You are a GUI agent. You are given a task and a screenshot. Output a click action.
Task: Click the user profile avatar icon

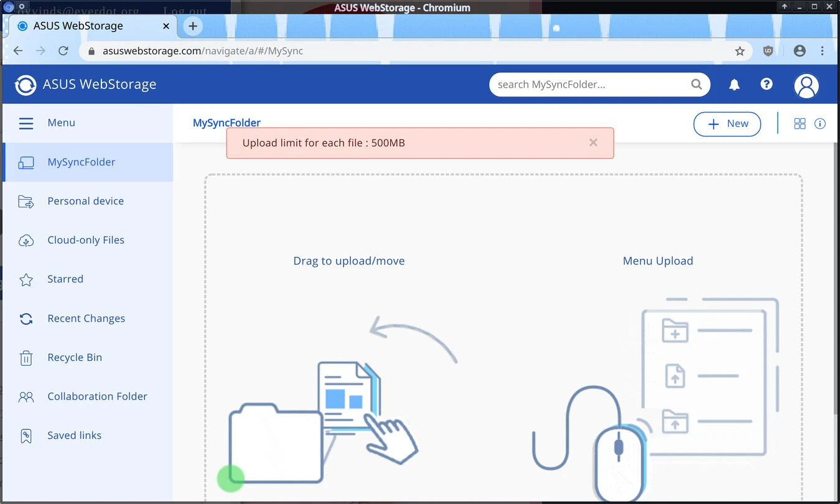point(806,85)
